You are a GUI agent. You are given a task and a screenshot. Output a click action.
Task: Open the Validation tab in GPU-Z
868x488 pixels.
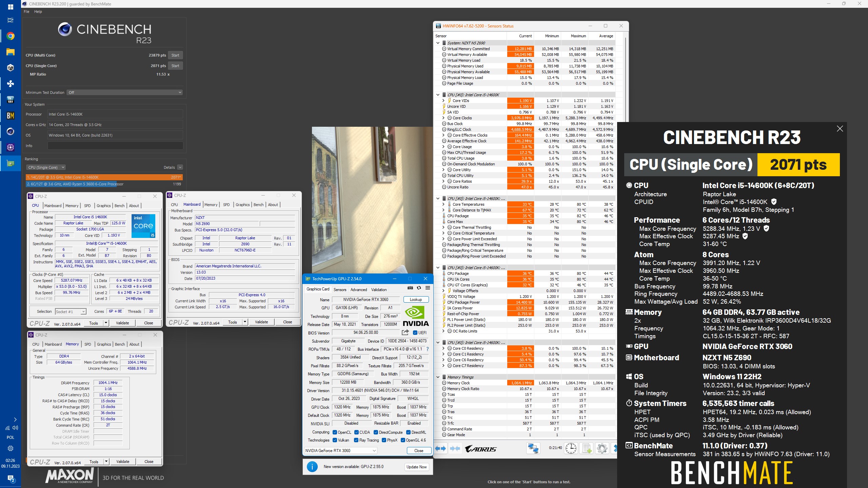coord(379,290)
